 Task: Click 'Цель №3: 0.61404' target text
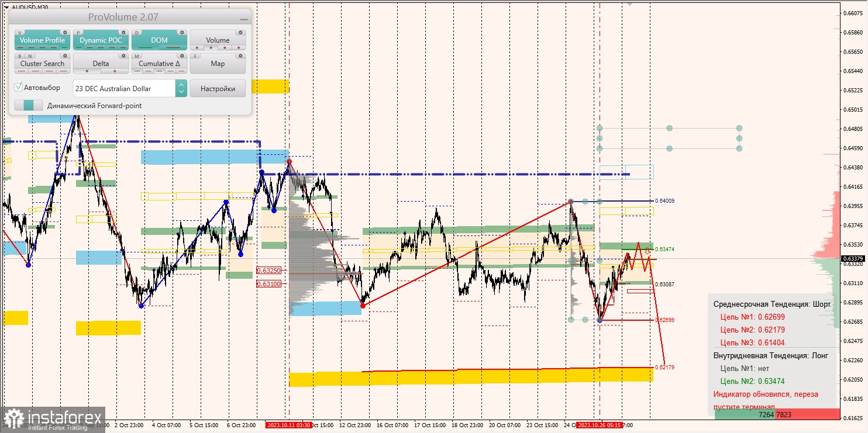pos(752,342)
